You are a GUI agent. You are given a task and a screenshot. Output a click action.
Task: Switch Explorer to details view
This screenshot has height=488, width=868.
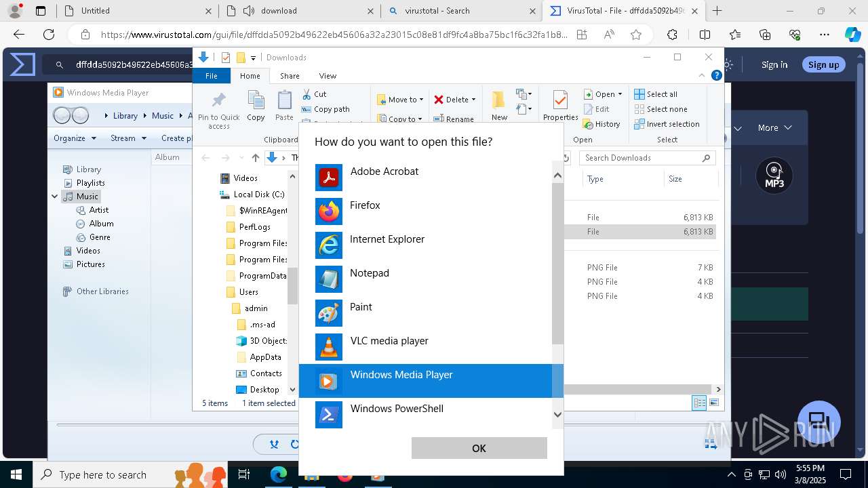pos(699,403)
